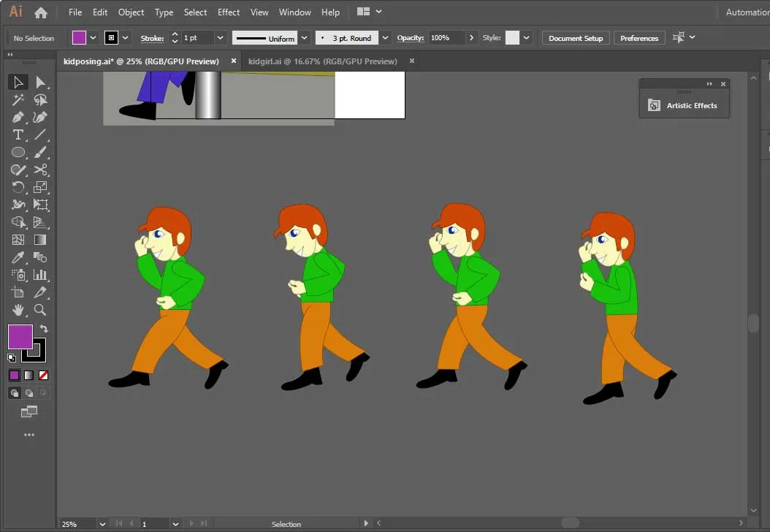Select the Zoom magnifier tool
The height and width of the screenshot is (532, 770).
click(x=40, y=310)
